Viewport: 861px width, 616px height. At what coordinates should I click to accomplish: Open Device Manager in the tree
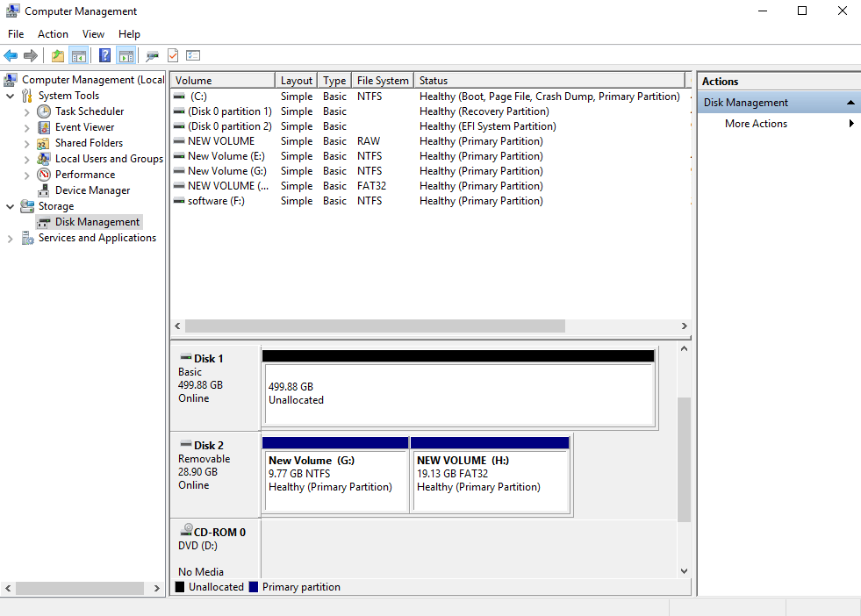click(93, 190)
